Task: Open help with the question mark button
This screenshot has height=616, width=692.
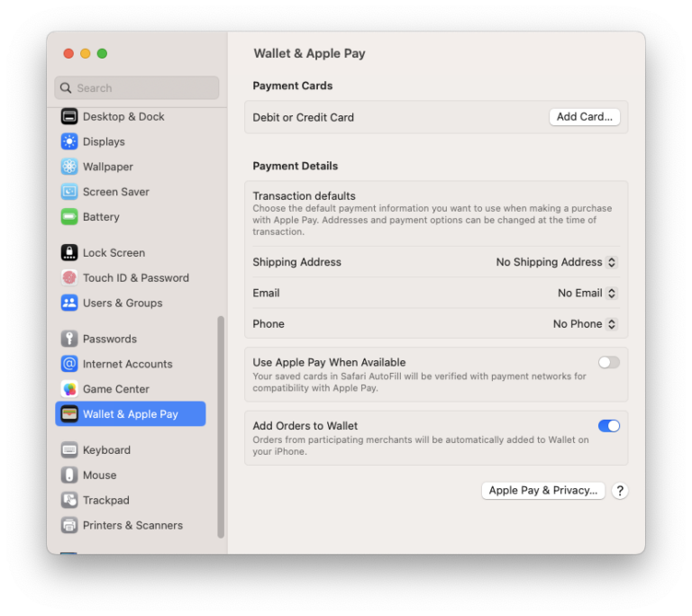Action: pyautogui.click(x=620, y=491)
